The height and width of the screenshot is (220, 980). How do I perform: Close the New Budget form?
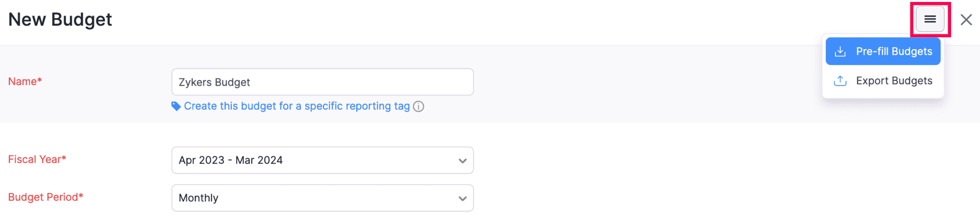[x=966, y=20]
